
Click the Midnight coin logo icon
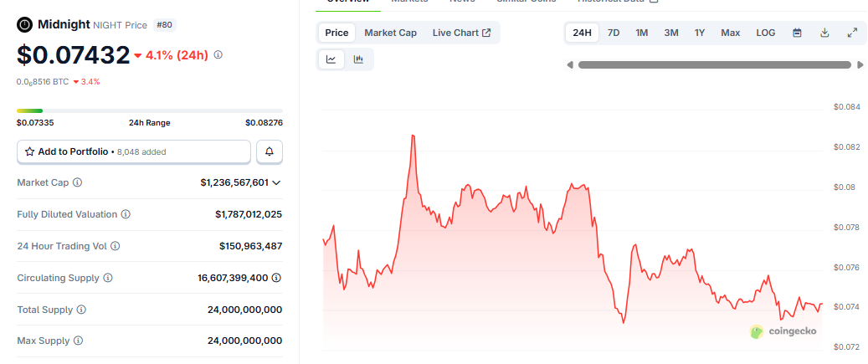click(x=25, y=24)
